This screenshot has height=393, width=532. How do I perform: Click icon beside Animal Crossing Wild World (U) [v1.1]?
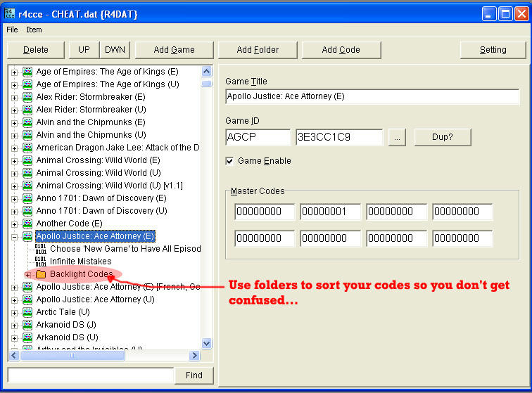pyautogui.click(x=27, y=186)
